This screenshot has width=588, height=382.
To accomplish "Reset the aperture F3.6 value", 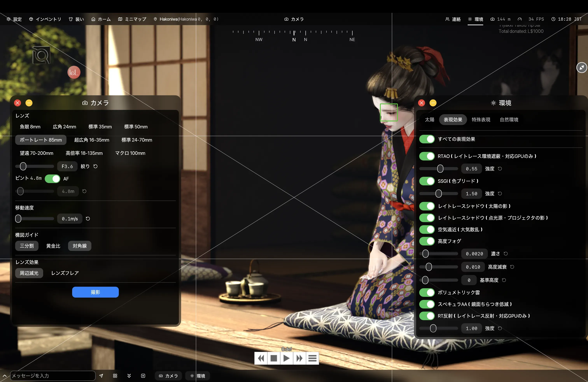I will (x=95, y=166).
